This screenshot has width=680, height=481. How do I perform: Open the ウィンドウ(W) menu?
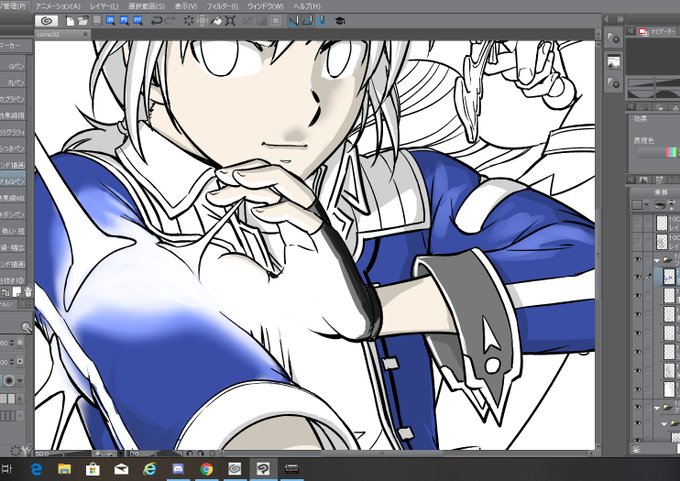point(265,6)
